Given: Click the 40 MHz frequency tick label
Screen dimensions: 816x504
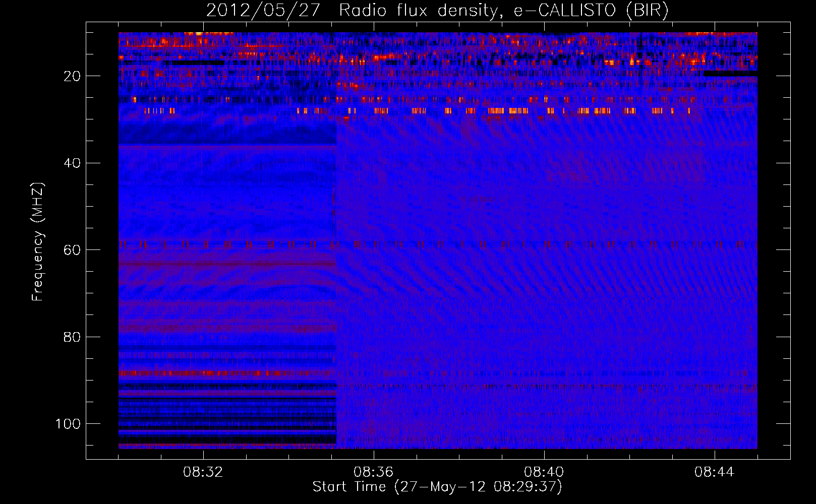Looking at the screenshot, I should pos(72,163).
